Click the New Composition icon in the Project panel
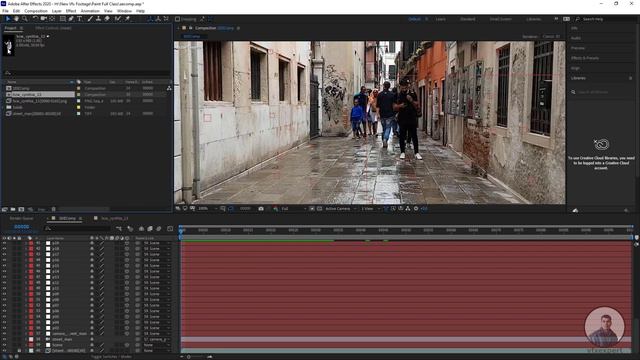The width and height of the screenshot is (640, 360). [x=21, y=209]
